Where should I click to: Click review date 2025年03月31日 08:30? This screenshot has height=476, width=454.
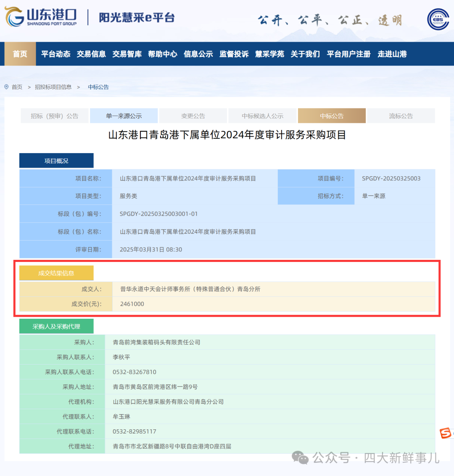tap(151, 249)
